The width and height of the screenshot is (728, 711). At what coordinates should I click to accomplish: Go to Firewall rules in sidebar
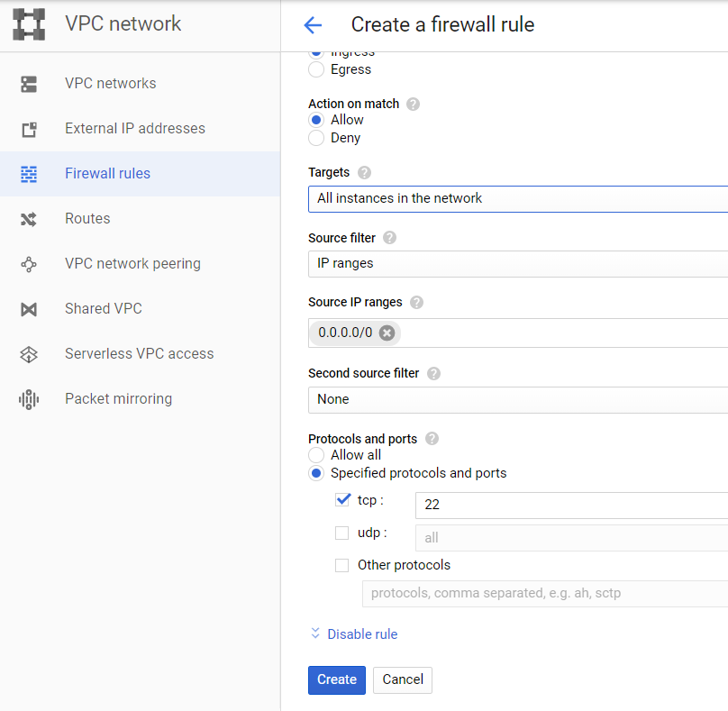107,174
